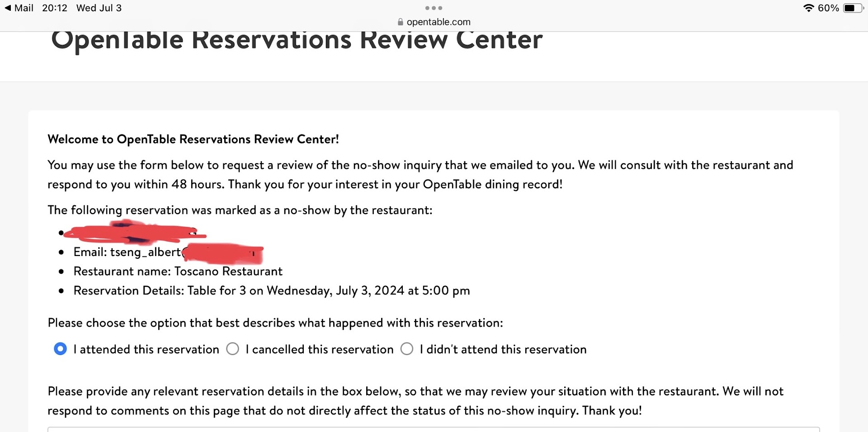This screenshot has width=868, height=432.
Task: Open the three-dot multitasking menu
Action: [x=434, y=8]
